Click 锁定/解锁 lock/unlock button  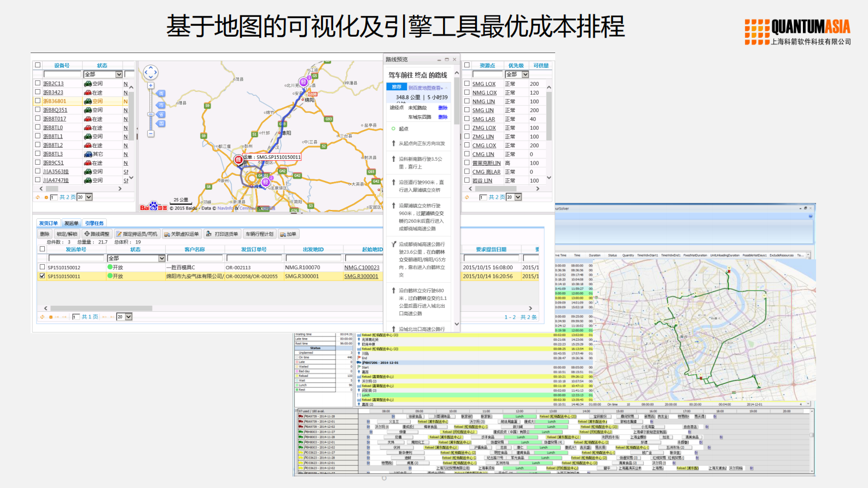67,234
